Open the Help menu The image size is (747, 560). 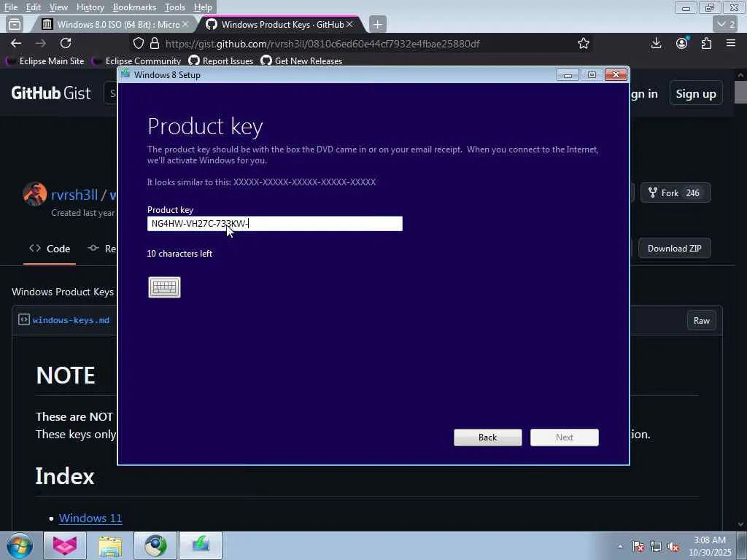(203, 7)
